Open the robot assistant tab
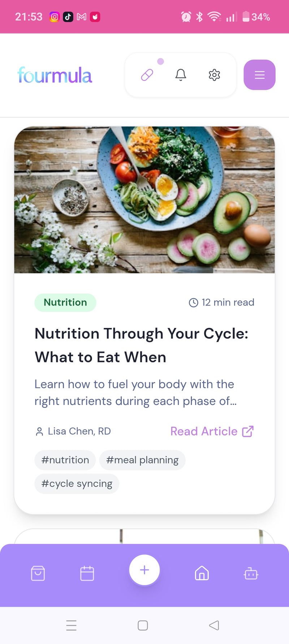Image resolution: width=289 pixels, height=644 pixels. [x=251, y=573]
